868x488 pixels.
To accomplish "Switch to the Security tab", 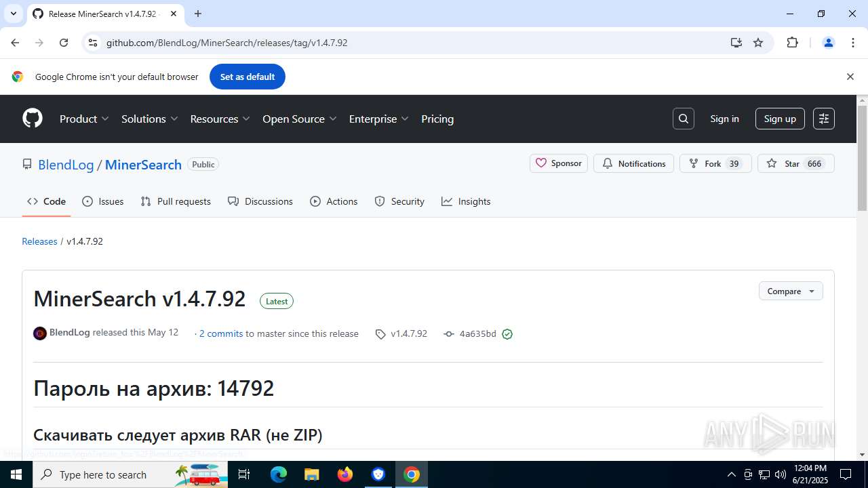I will (x=399, y=201).
